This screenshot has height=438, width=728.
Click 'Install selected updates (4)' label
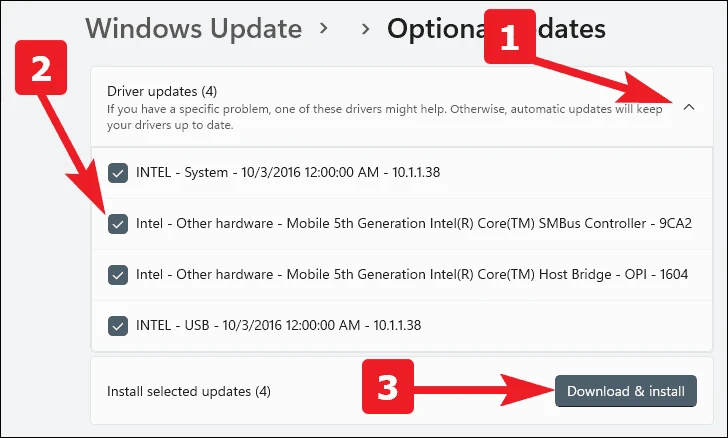tap(188, 392)
